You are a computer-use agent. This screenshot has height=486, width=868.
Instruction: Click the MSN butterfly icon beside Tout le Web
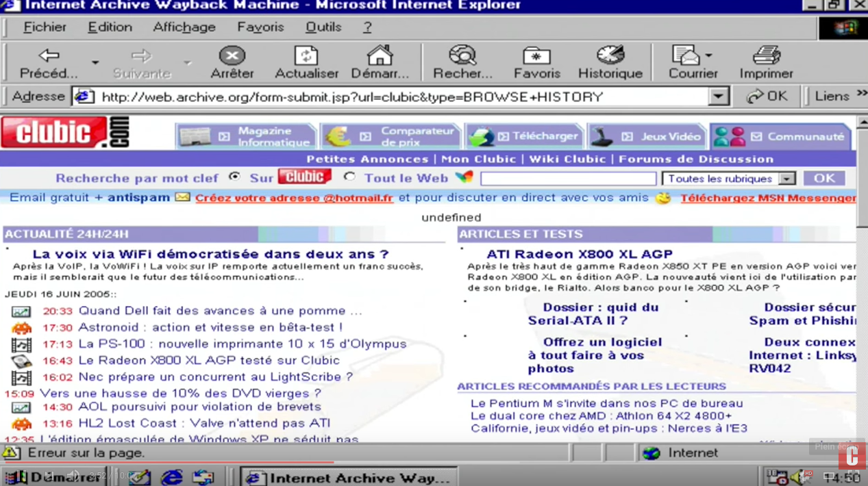[464, 177]
